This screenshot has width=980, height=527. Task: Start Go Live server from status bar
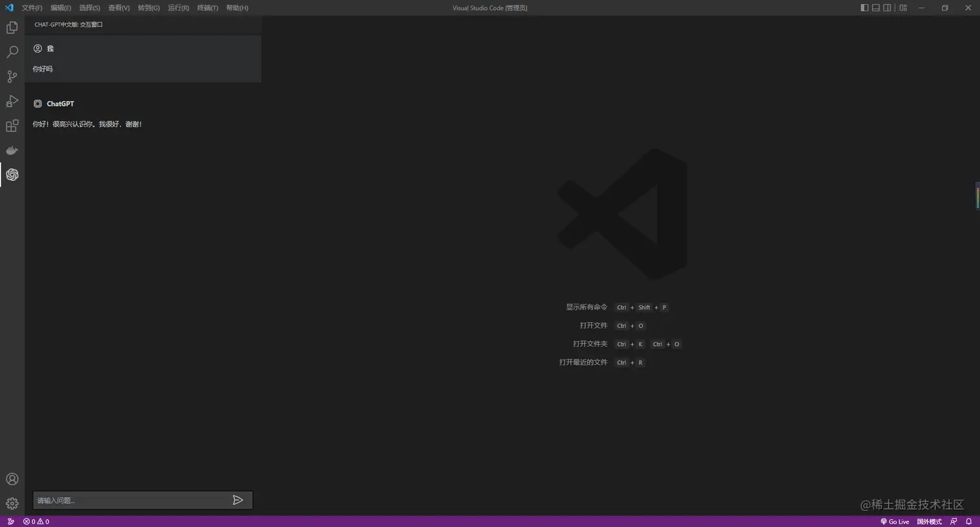[x=894, y=521]
